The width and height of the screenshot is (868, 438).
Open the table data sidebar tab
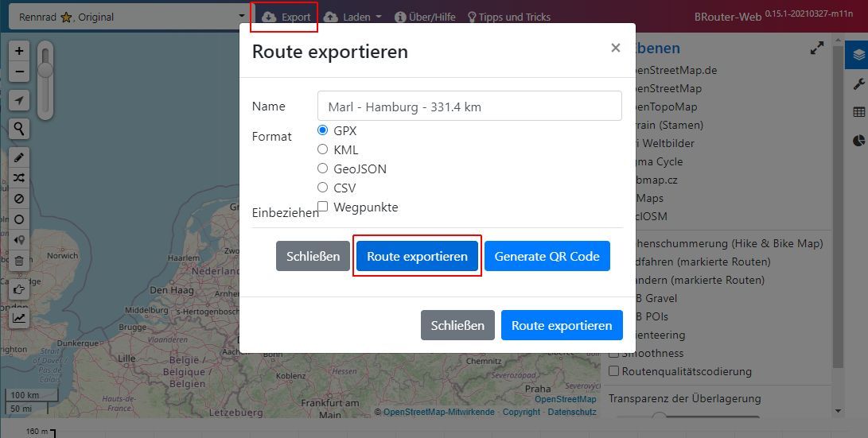[858, 113]
